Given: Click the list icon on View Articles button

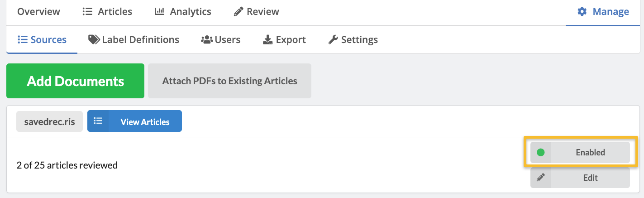Looking at the screenshot, I should [x=98, y=121].
